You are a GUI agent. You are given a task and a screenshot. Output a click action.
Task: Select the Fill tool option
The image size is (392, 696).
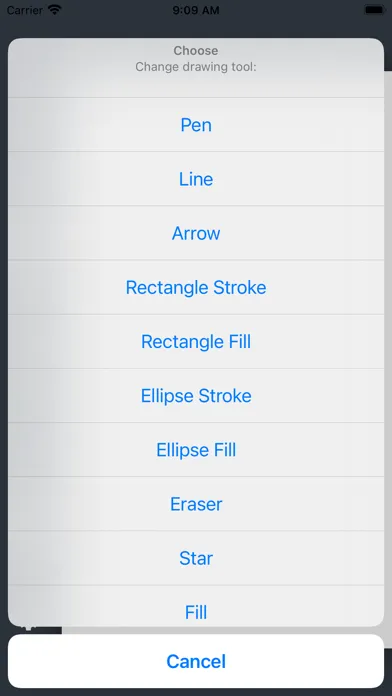point(196,606)
